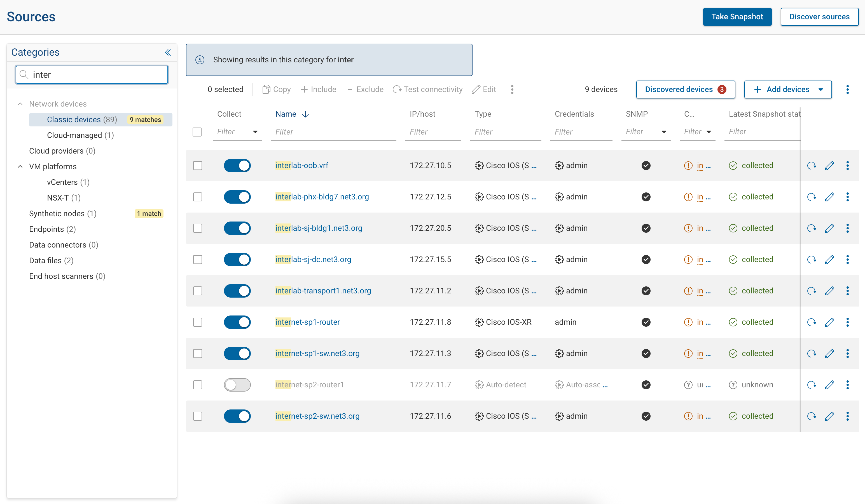Disable collection for interlab-oob.vrf
Viewport: 865px width, 504px height.
point(237,166)
